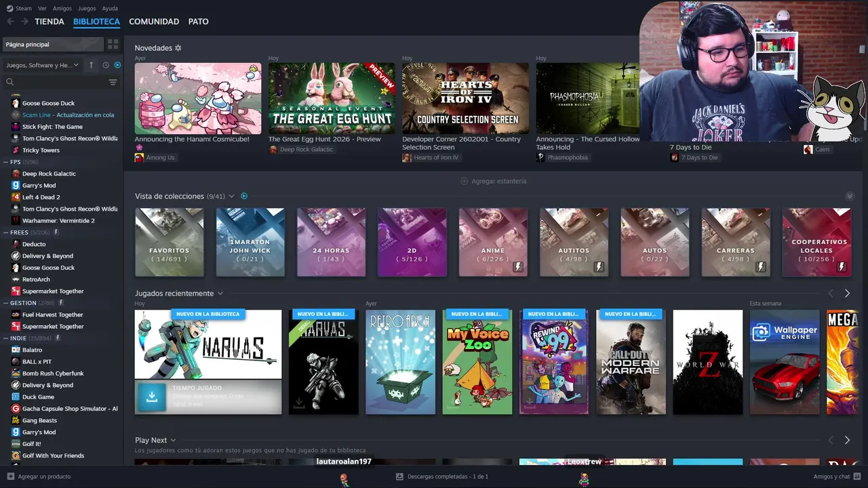This screenshot has width=868, height=488.
Task: Switch to the TIENDA tab
Action: click(x=50, y=22)
